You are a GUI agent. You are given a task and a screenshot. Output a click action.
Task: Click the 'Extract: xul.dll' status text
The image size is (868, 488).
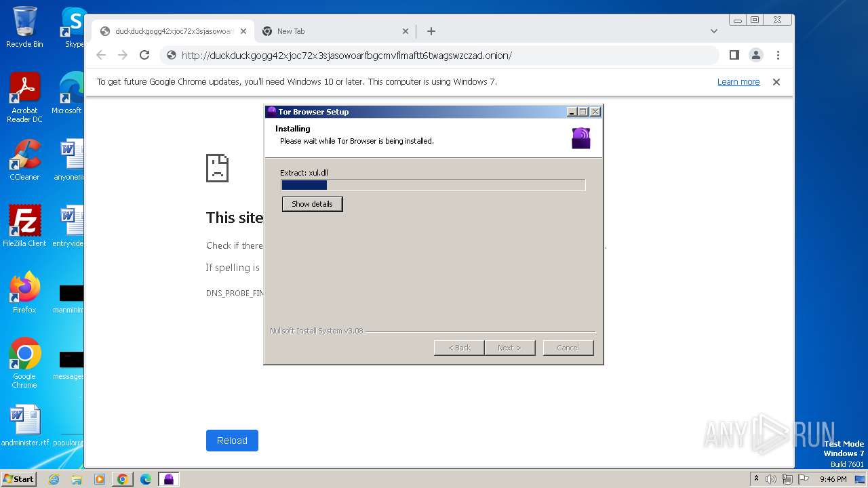pyautogui.click(x=304, y=173)
